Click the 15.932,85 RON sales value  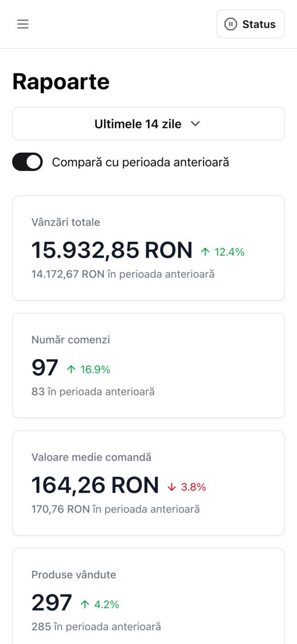click(112, 250)
